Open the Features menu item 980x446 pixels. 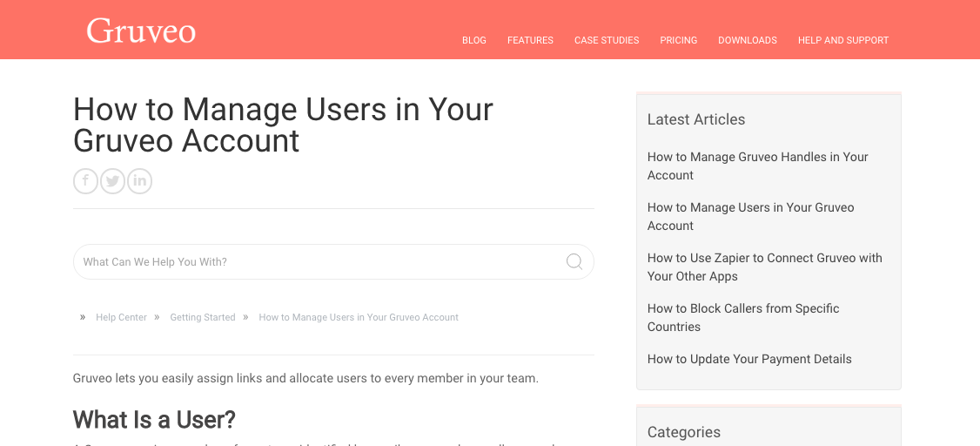pyautogui.click(x=530, y=40)
